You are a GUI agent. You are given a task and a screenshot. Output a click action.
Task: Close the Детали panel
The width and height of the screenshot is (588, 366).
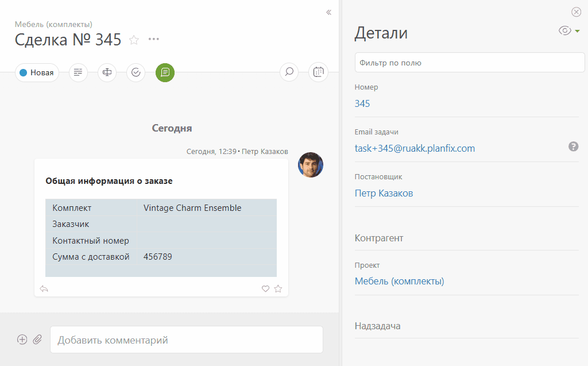pos(576,12)
